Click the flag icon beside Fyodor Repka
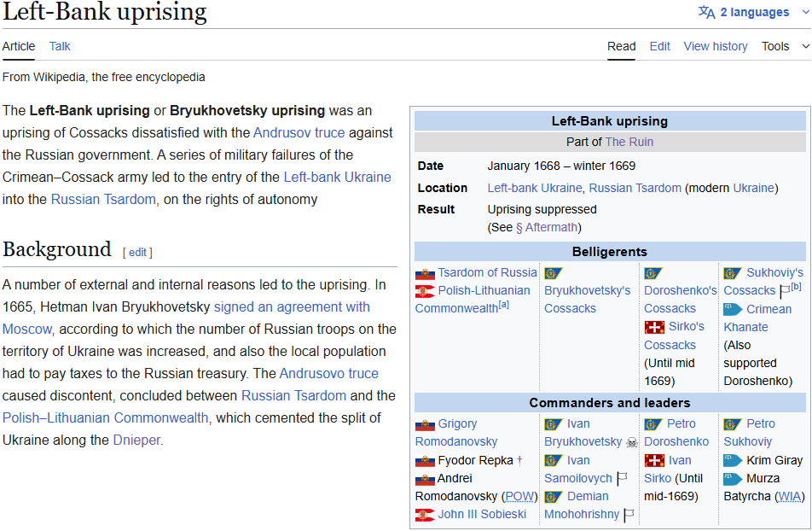The image size is (812, 531). pos(425,461)
